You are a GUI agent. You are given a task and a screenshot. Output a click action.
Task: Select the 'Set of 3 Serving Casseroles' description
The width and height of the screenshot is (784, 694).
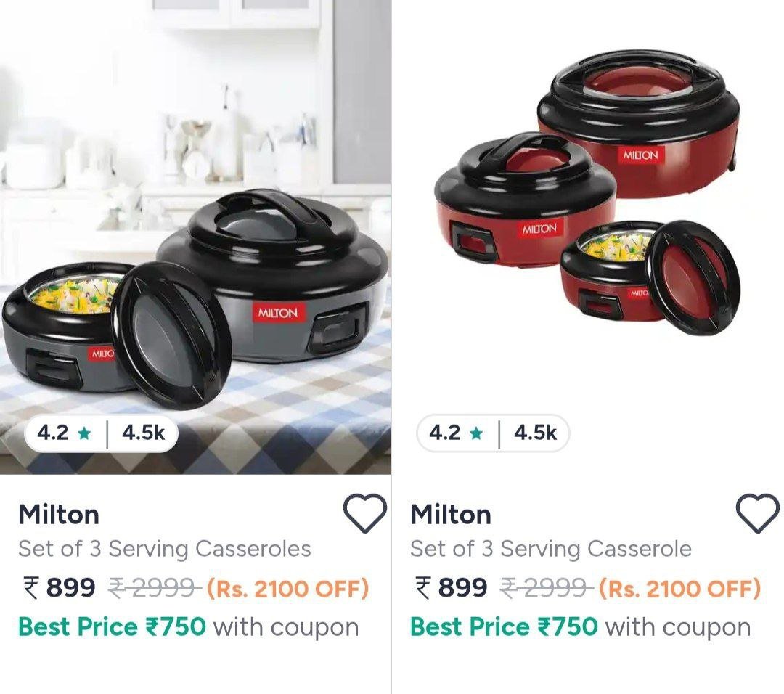point(165,549)
